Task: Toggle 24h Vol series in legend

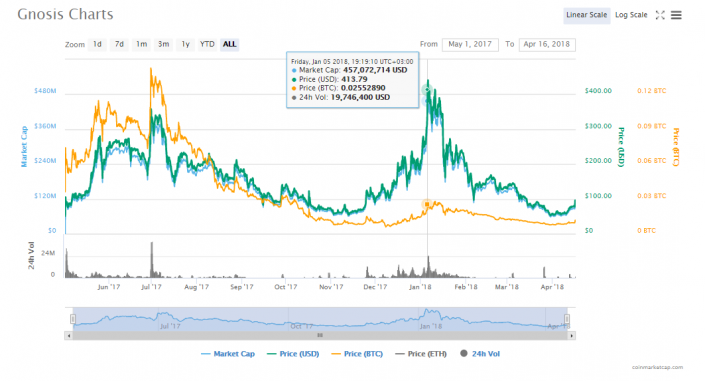Action: [480, 354]
